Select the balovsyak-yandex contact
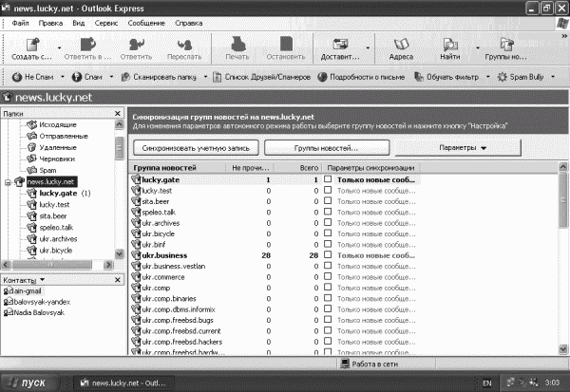 (x=37, y=302)
